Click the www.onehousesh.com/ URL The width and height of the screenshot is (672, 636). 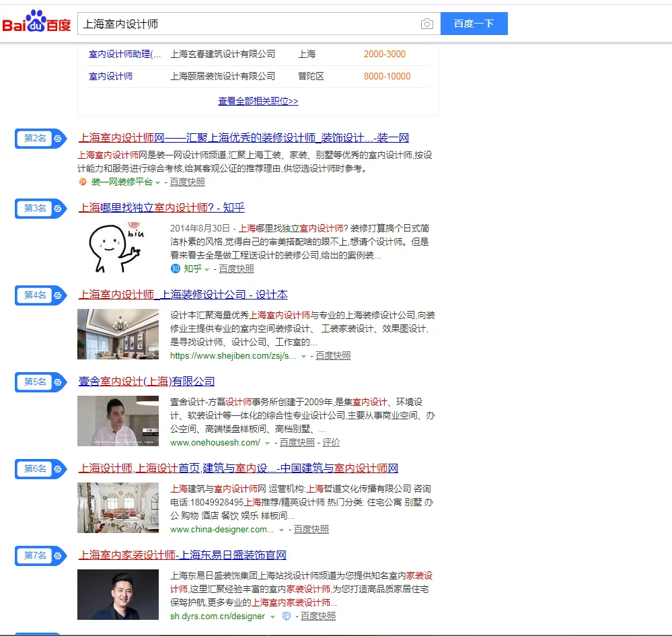[x=215, y=442]
